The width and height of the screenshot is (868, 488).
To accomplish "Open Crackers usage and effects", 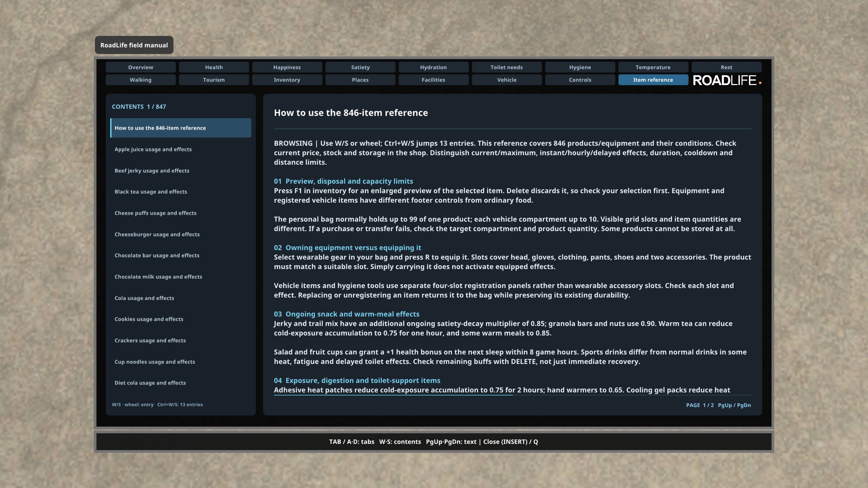I will (181, 340).
